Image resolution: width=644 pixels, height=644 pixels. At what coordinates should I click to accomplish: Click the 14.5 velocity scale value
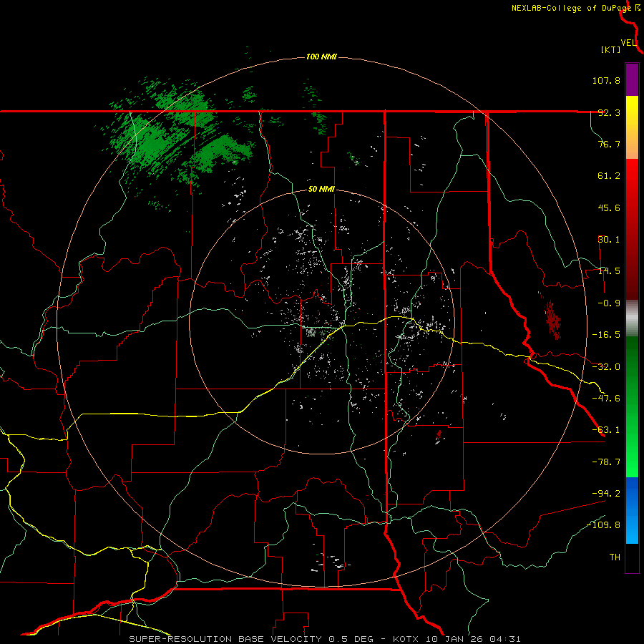pyautogui.click(x=609, y=271)
